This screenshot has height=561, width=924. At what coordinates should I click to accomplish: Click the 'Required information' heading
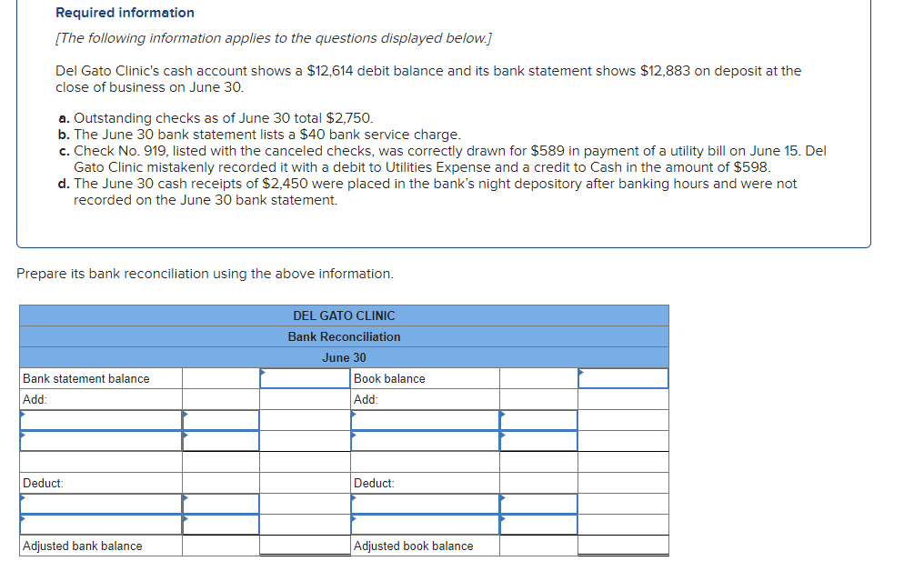pos(125,13)
